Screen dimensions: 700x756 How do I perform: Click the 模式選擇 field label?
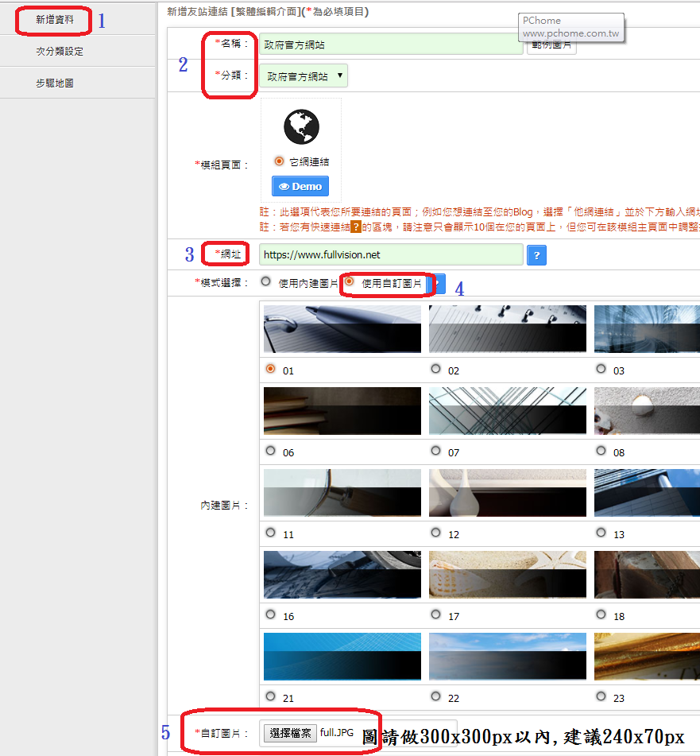click(x=222, y=282)
